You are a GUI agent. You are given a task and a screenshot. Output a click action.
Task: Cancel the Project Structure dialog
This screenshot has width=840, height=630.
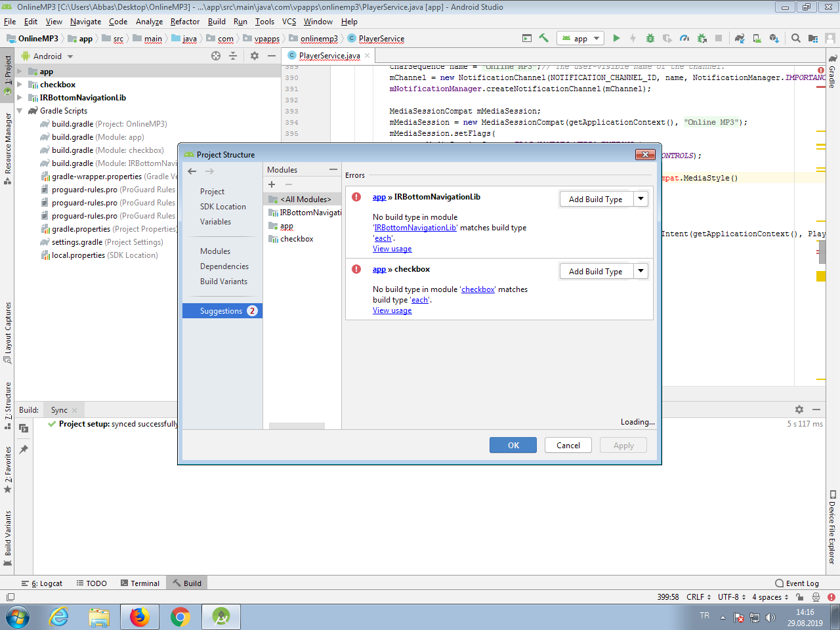(568, 445)
